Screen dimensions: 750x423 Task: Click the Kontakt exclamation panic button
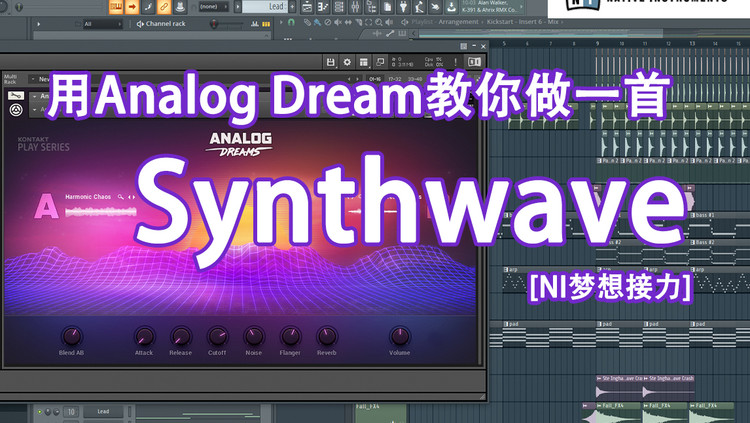point(455,62)
